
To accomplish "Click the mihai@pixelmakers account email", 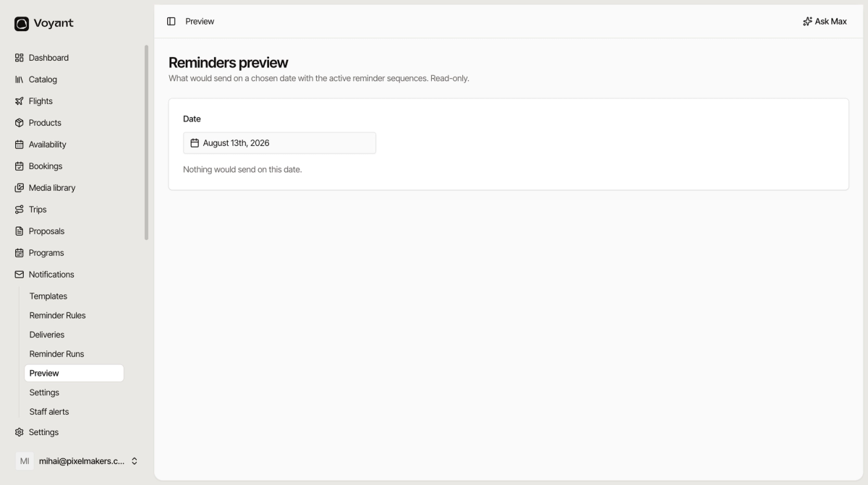I will (x=82, y=461).
